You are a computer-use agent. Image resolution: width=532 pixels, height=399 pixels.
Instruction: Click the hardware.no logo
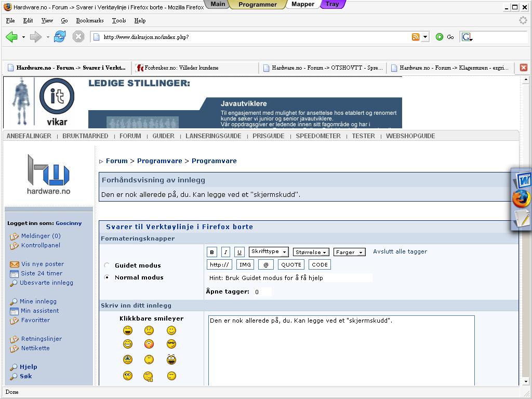pos(48,175)
